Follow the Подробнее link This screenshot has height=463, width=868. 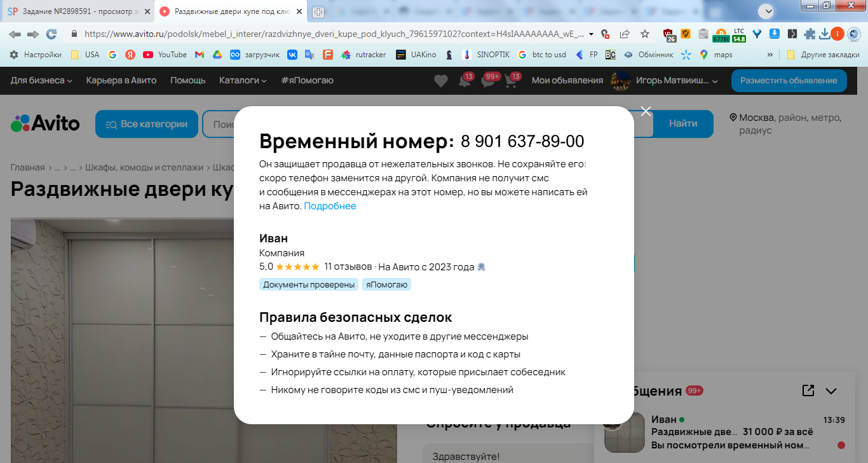click(x=330, y=206)
